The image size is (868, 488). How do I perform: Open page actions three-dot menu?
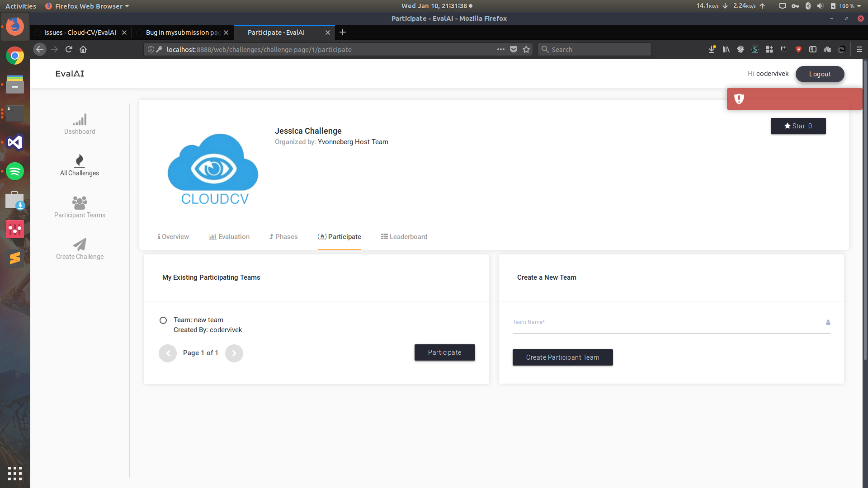(501, 49)
